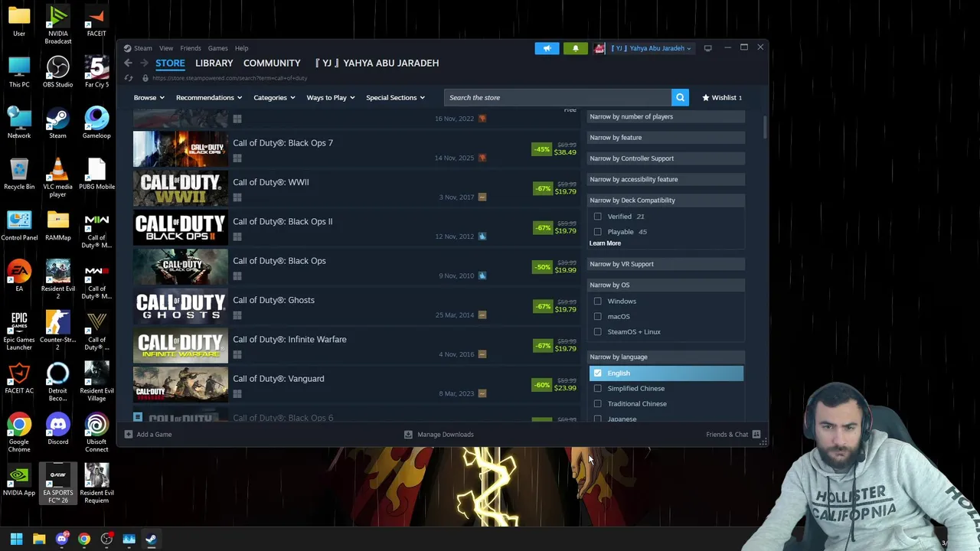Viewport: 980px width, 551px height.
Task: Open File Explorer from the taskbar
Action: point(39,539)
